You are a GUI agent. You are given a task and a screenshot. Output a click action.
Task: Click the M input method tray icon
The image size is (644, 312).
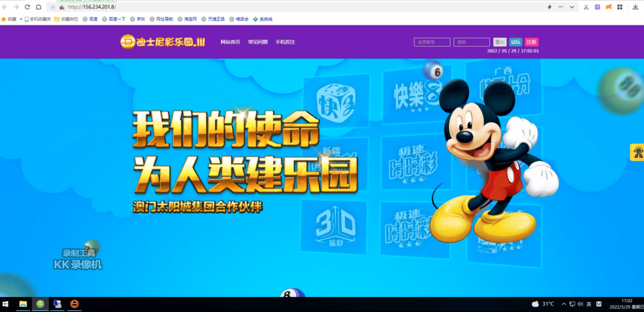599,304
